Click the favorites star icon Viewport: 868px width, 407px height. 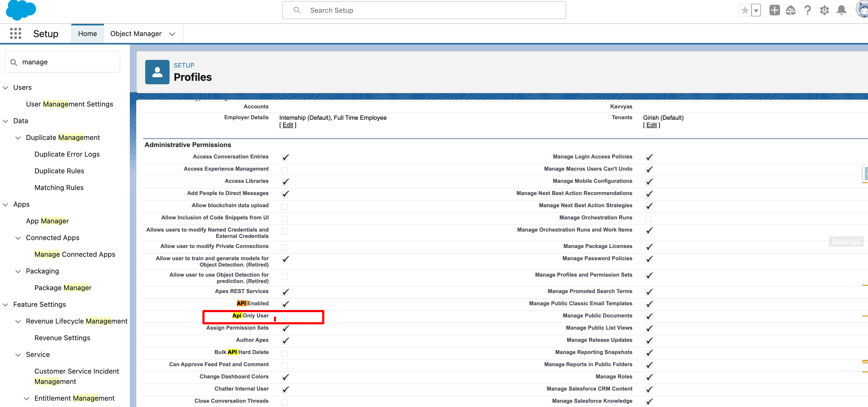[x=745, y=10]
